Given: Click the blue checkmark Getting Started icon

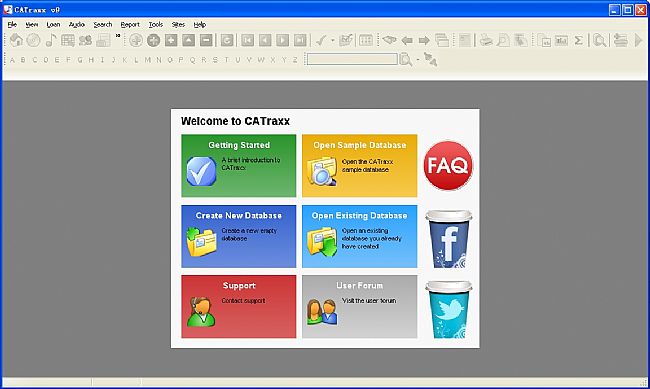Looking at the screenshot, I should tap(201, 171).
